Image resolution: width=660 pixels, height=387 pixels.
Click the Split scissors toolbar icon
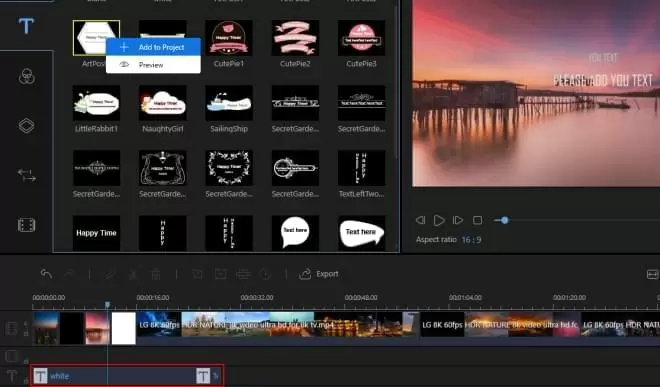click(x=133, y=274)
